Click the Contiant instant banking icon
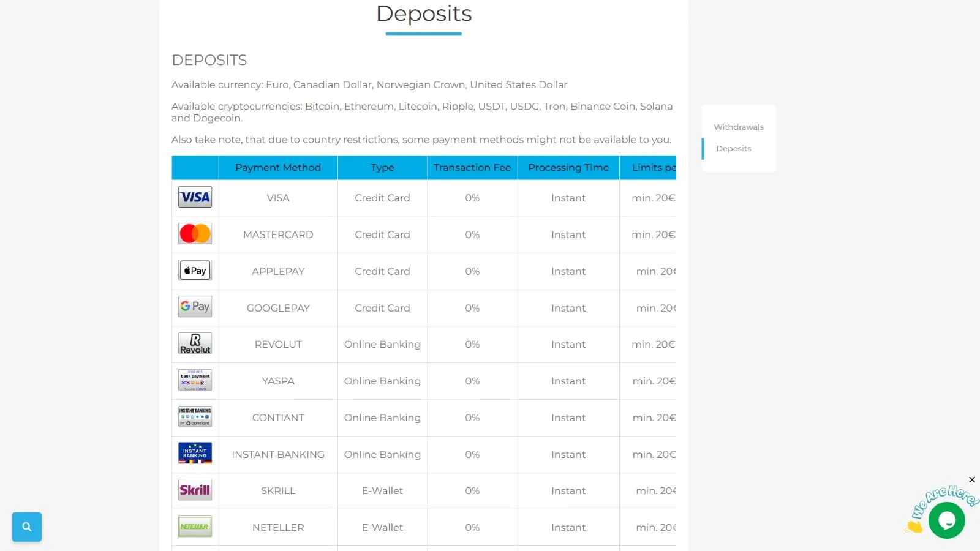Viewport: 980px width, 551px height. [195, 417]
